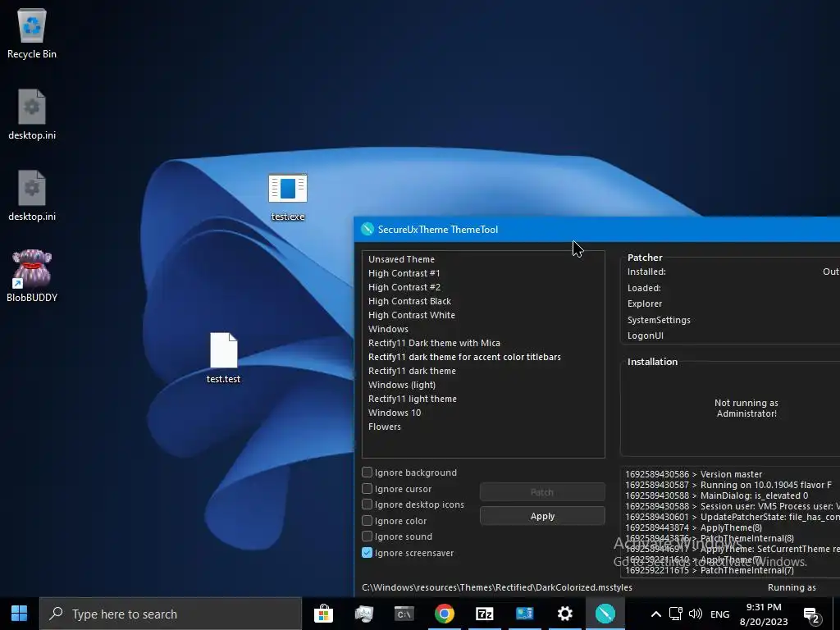Click the SecureUxTheme ThemeTool title bar
The image size is (840, 630).
(597, 230)
